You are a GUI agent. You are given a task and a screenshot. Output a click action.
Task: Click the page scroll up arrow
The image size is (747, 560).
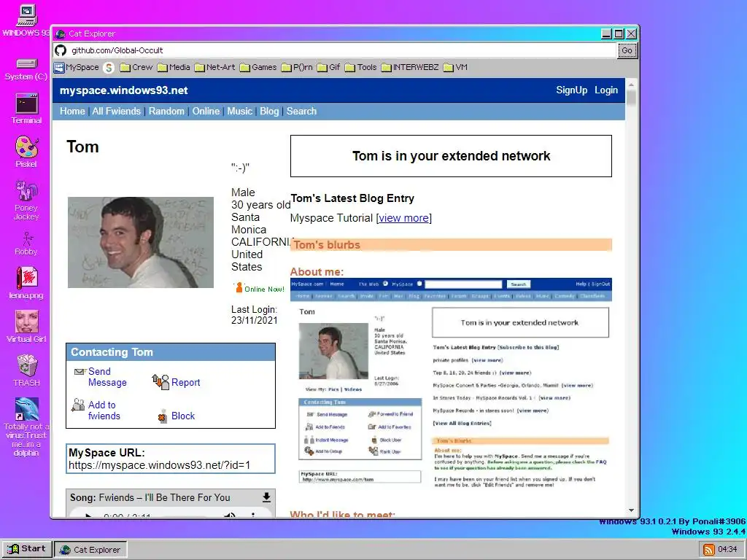coord(631,85)
